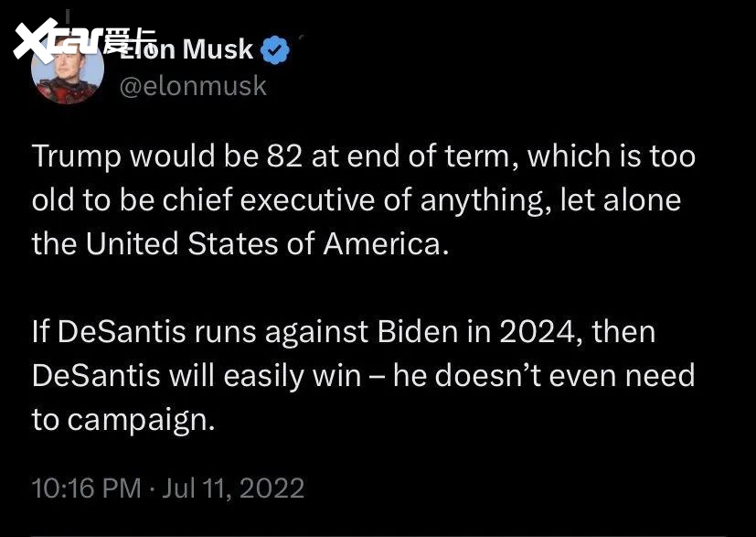Click "If DeSantis" at the paragraph start
Viewport: 756px width, 537px height.
109,332
